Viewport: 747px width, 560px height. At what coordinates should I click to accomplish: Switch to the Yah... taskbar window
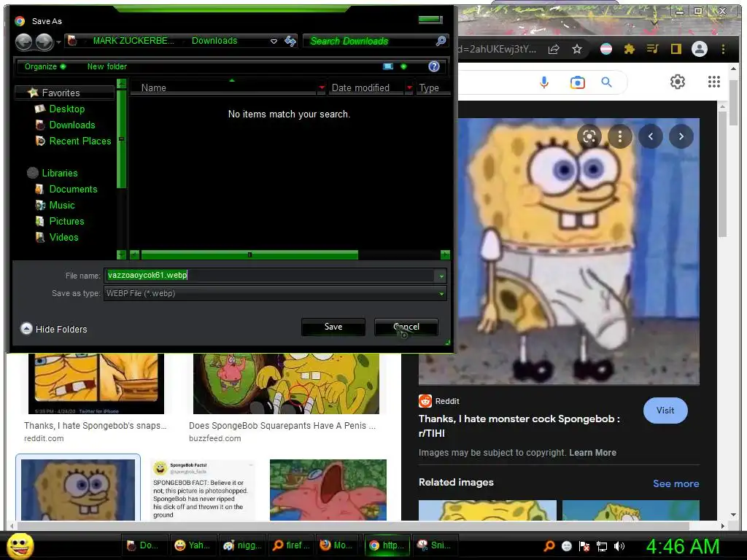coord(193,545)
